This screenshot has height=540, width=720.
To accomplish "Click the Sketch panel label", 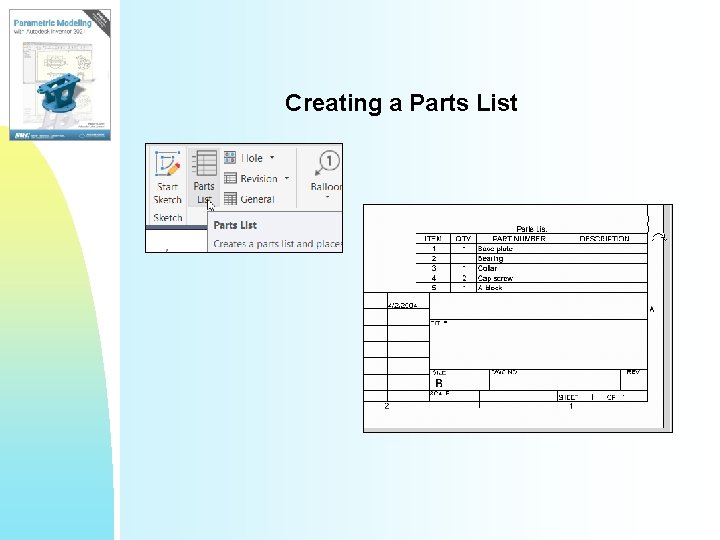I will pyautogui.click(x=168, y=218).
